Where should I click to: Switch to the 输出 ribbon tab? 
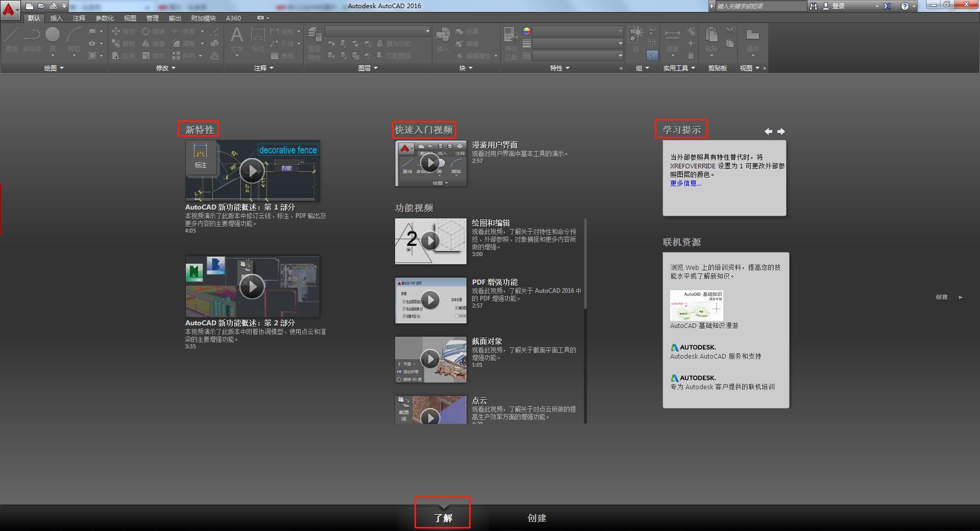[175, 18]
